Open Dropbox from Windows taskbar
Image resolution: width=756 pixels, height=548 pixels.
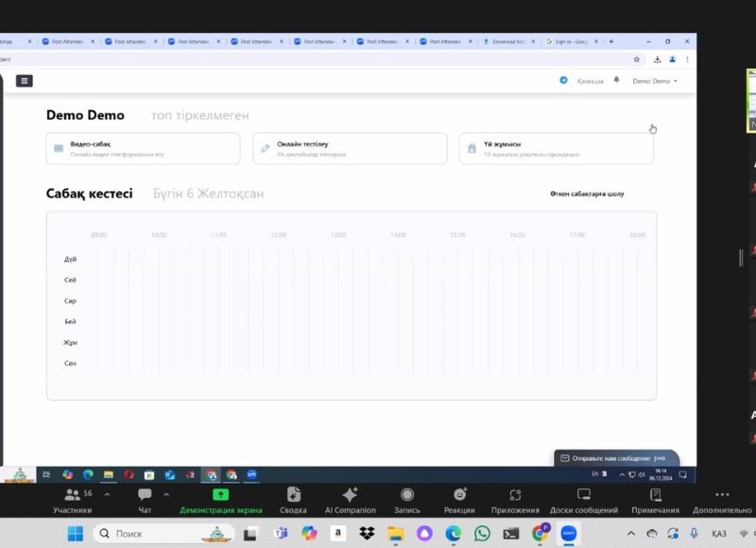367,533
